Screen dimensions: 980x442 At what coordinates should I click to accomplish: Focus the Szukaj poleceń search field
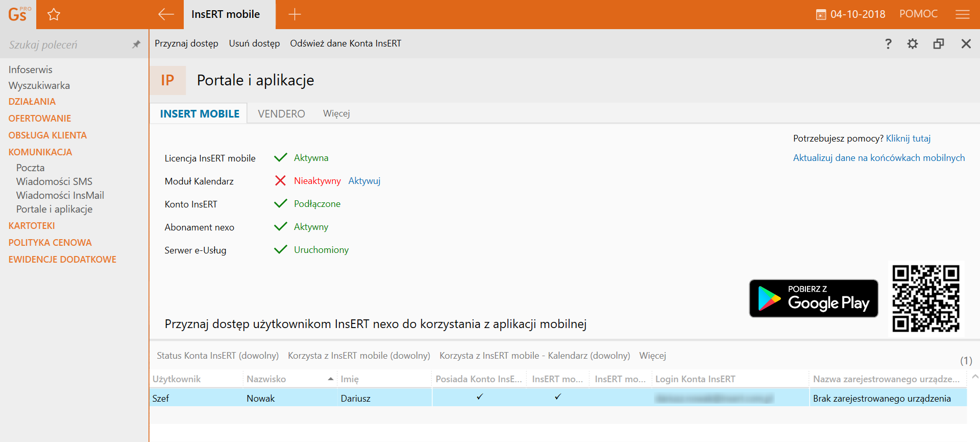click(66, 45)
